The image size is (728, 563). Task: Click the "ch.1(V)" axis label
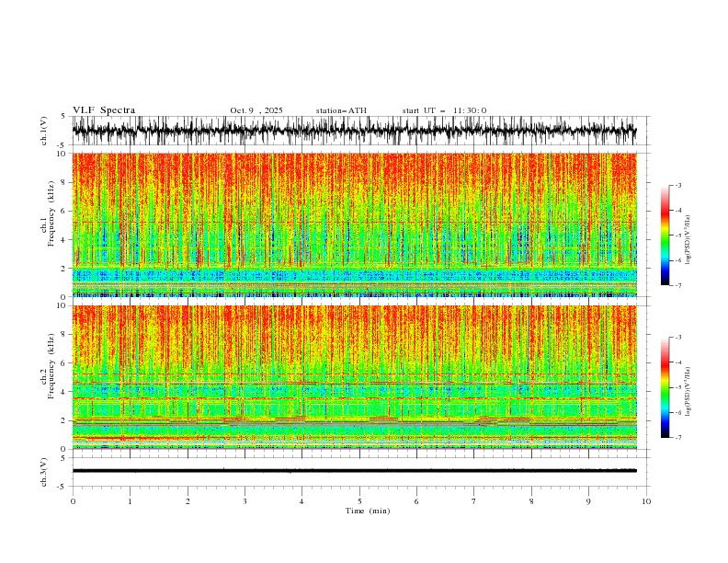coord(44,131)
